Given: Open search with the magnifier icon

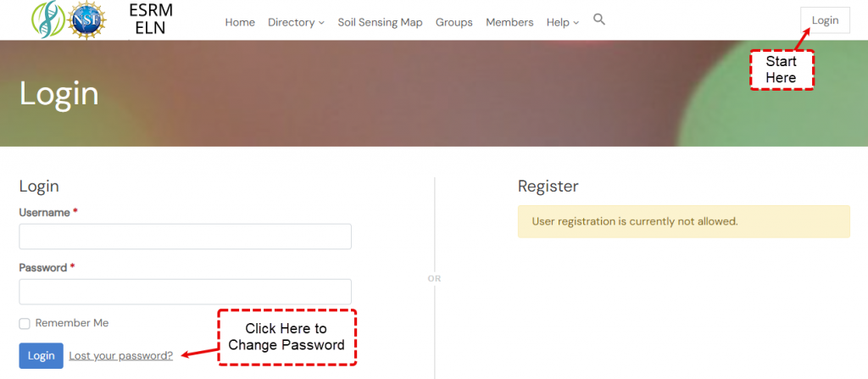Looking at the screenshot, I should pos(599,20).
